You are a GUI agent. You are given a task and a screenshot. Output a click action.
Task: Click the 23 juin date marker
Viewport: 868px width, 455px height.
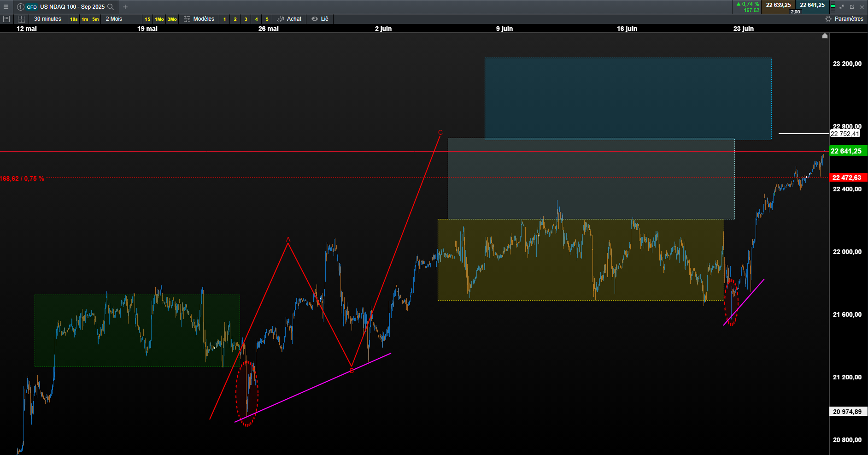[744, 29]
